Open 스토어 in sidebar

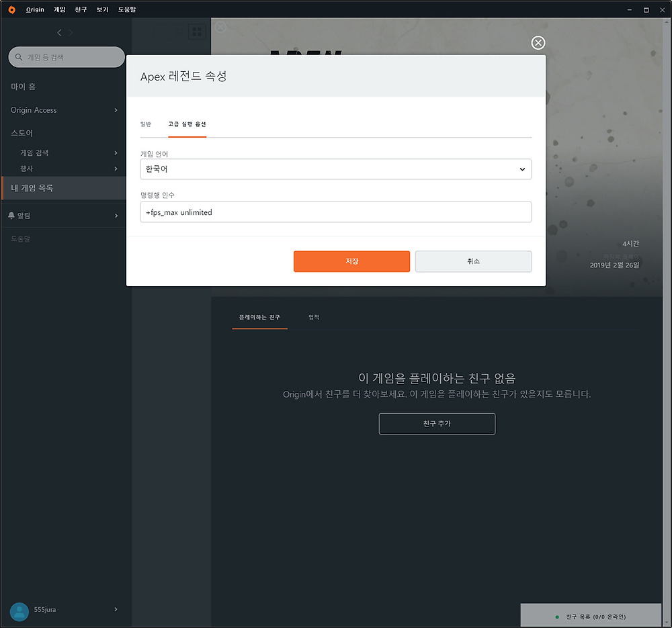click(22, 133)
